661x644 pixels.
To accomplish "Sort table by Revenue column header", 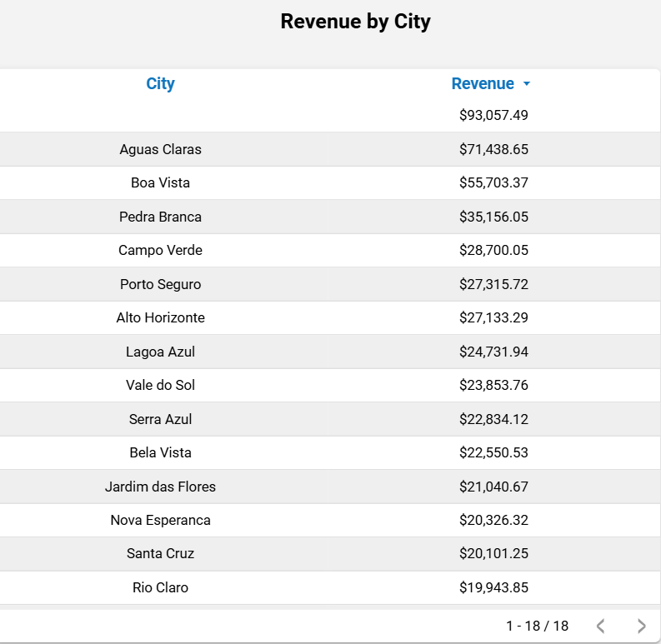I will (x=483, y=83).
